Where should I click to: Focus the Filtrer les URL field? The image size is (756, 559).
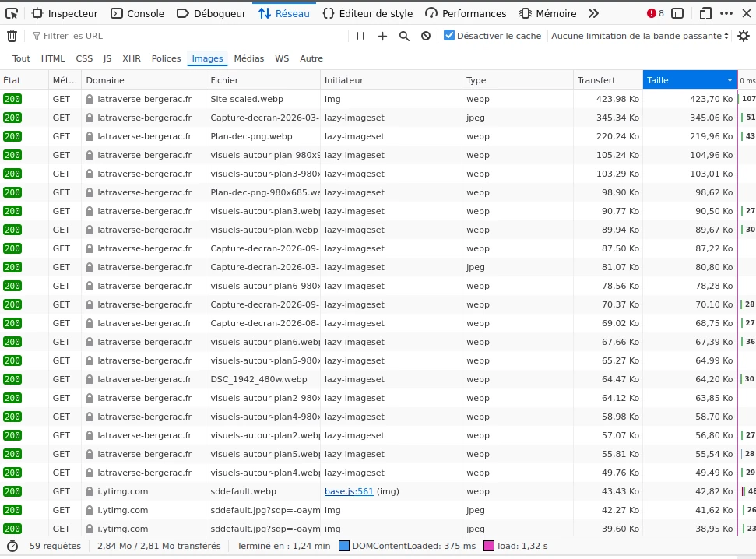[188, 36]
